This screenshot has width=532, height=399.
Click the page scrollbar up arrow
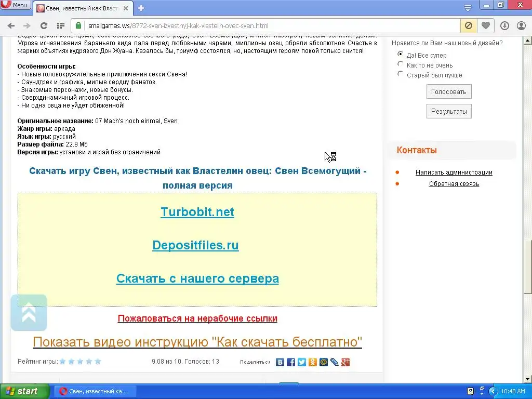point(528,41)
